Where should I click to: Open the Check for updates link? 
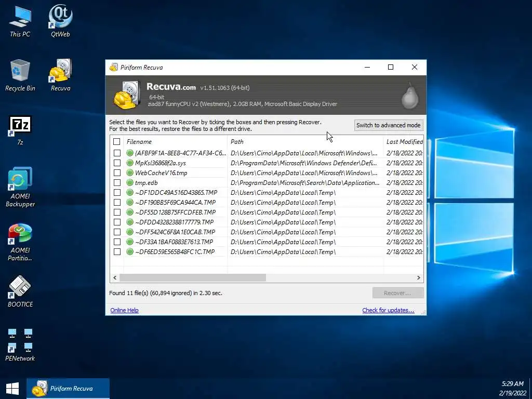click(388, 310)
